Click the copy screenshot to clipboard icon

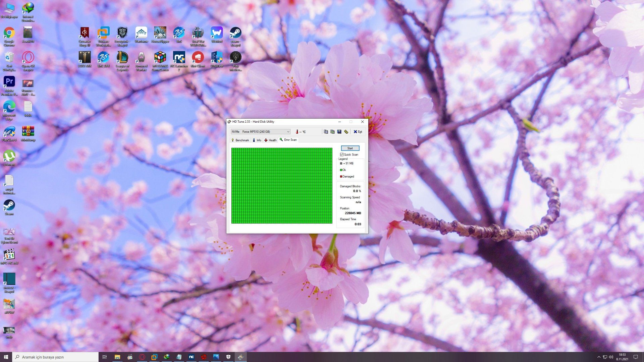coord(332,132)
